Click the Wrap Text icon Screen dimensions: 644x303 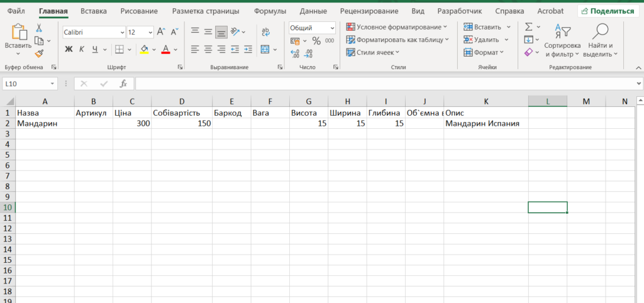coord(266,31)
